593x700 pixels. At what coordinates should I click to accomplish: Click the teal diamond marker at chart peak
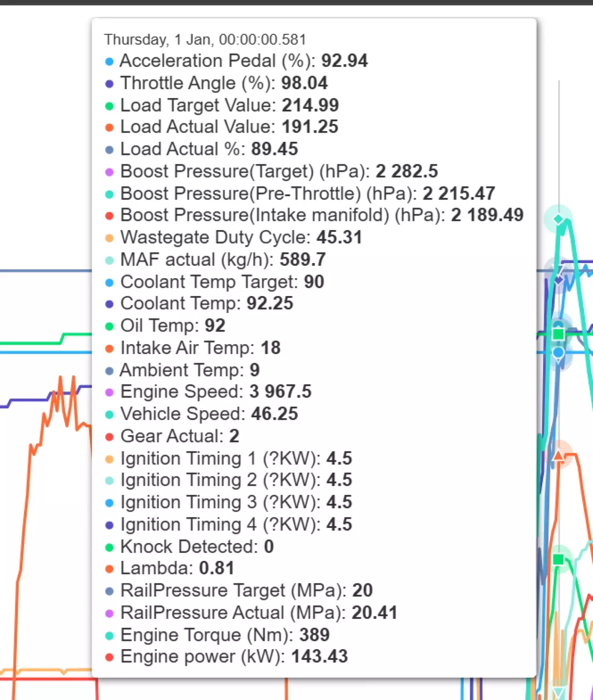coord(558,219)
